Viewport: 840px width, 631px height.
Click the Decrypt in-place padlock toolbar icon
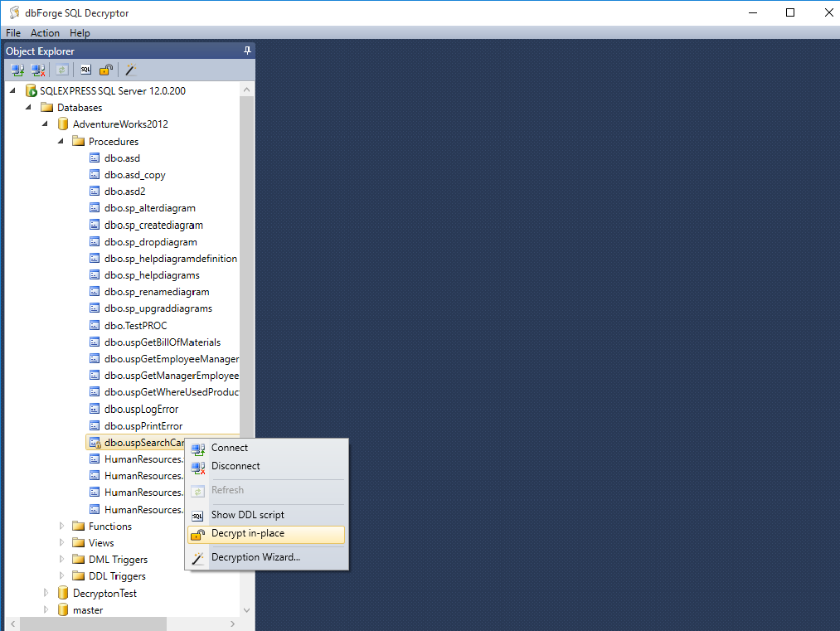(106, 70)
